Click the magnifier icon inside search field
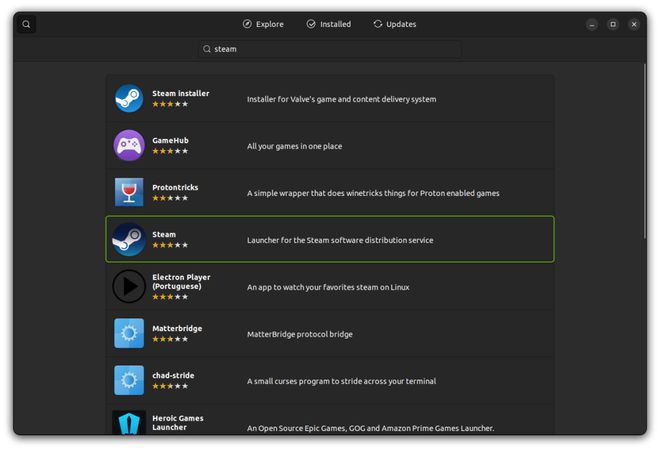Screen dimensions: 660x450 207,49
